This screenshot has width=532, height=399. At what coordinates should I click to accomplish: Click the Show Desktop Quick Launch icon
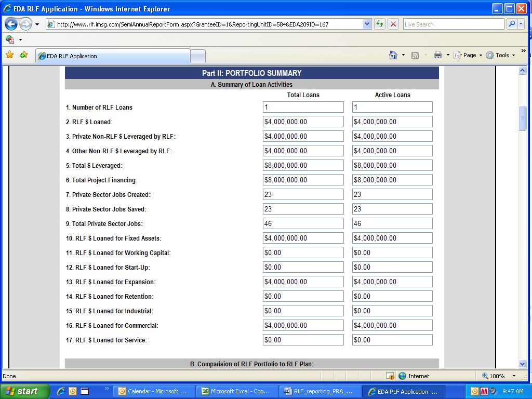click(x=85, y=391)
